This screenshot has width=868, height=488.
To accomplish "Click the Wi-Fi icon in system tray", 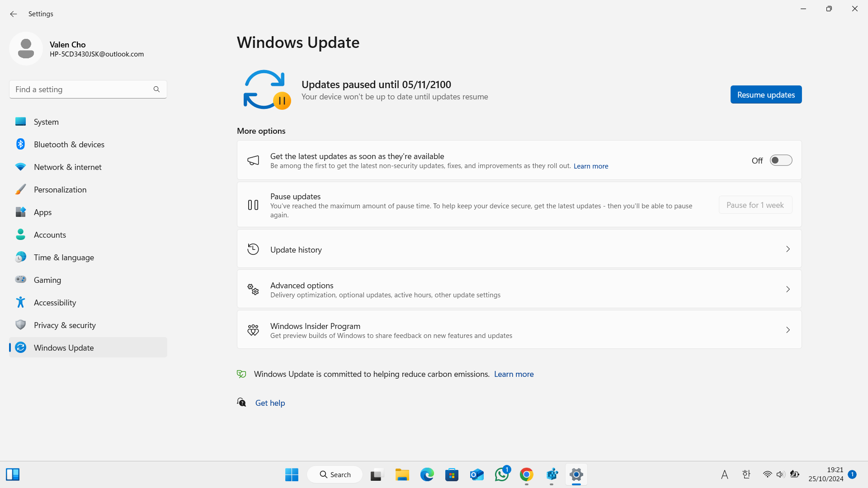I will click(767, 474).
